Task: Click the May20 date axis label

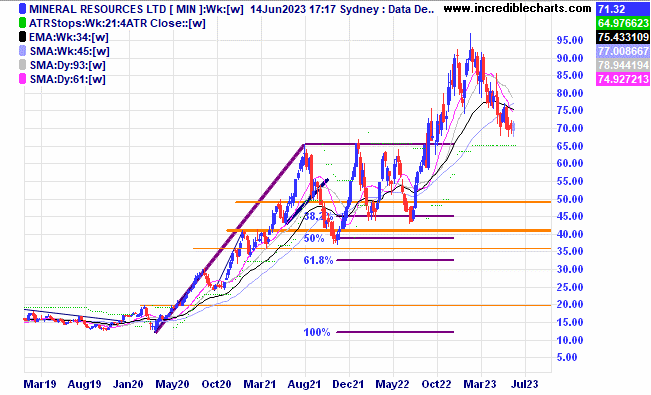Action: [172, 384]
